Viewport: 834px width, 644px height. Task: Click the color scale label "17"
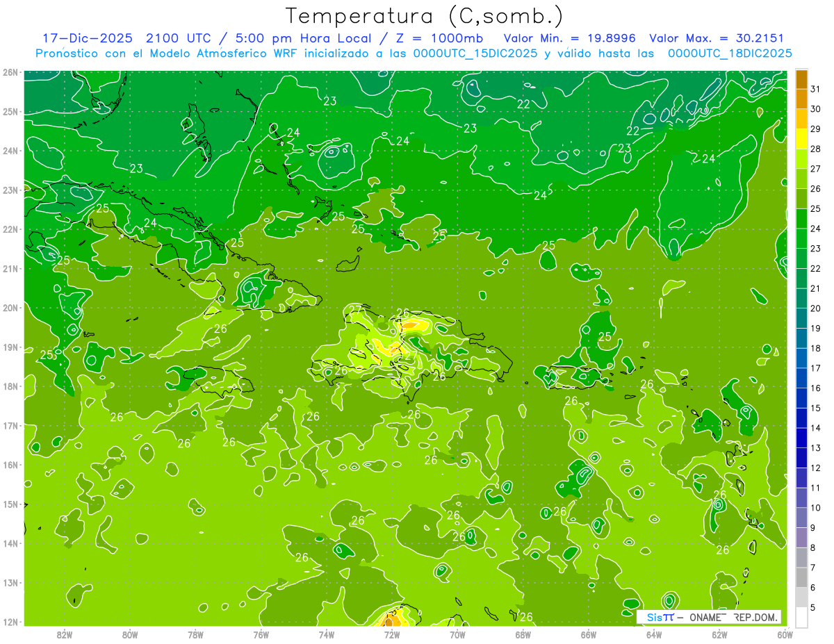tap(815, 368)
